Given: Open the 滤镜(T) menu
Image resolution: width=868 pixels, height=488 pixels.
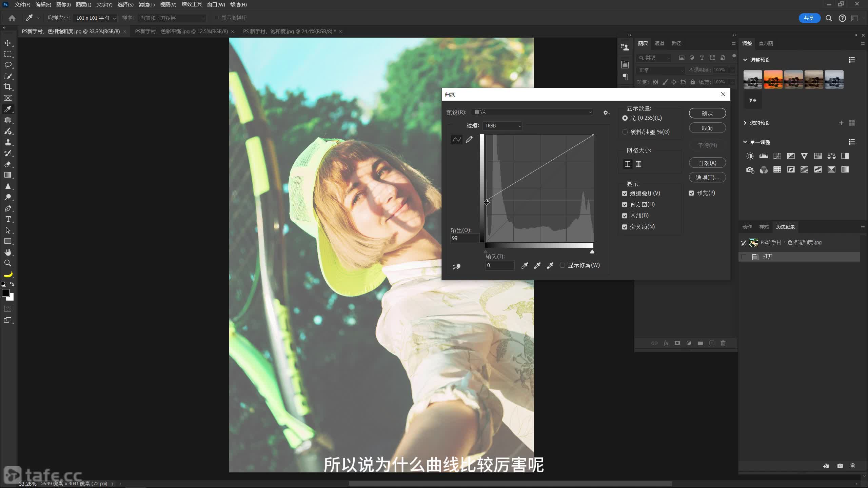Looking at the screenshot, I should point(146,5).
